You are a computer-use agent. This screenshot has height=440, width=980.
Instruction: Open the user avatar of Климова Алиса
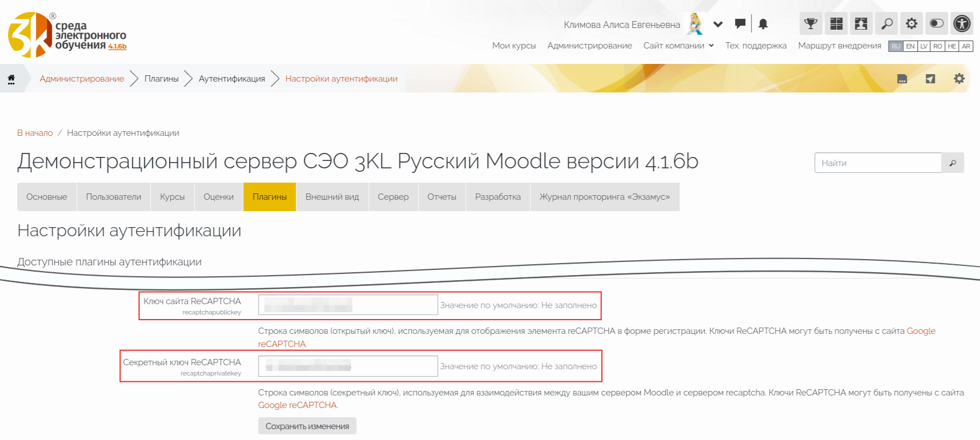coord(695,24)
